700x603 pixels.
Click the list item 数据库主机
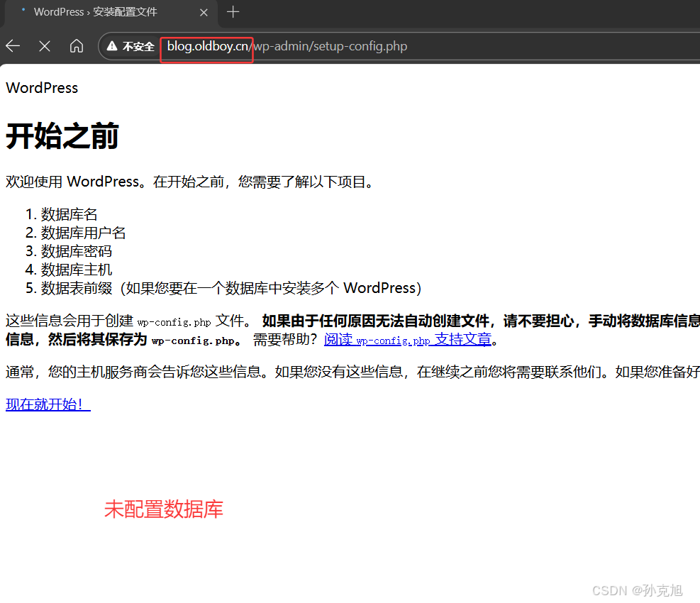76,270
